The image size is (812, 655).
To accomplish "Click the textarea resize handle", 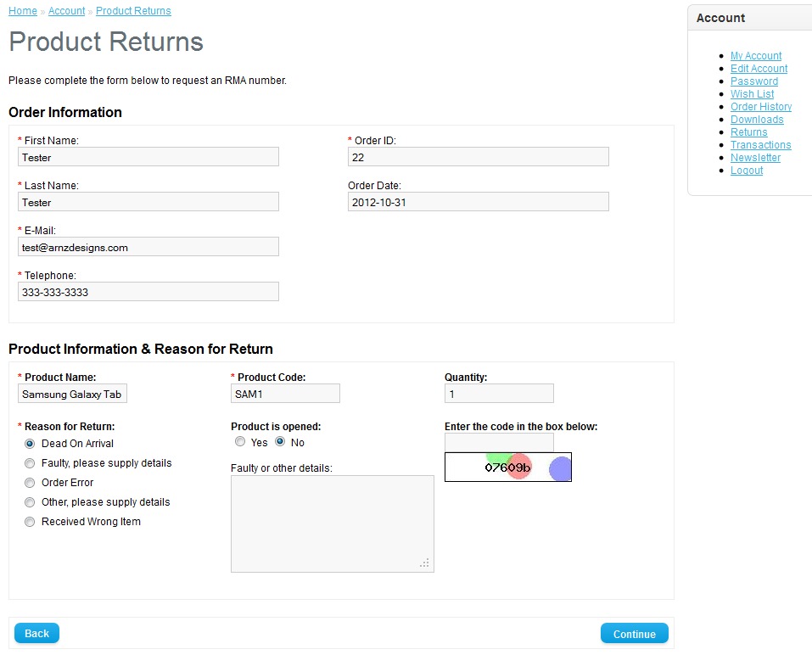I will pyautogui.click(x=425, y=563).
